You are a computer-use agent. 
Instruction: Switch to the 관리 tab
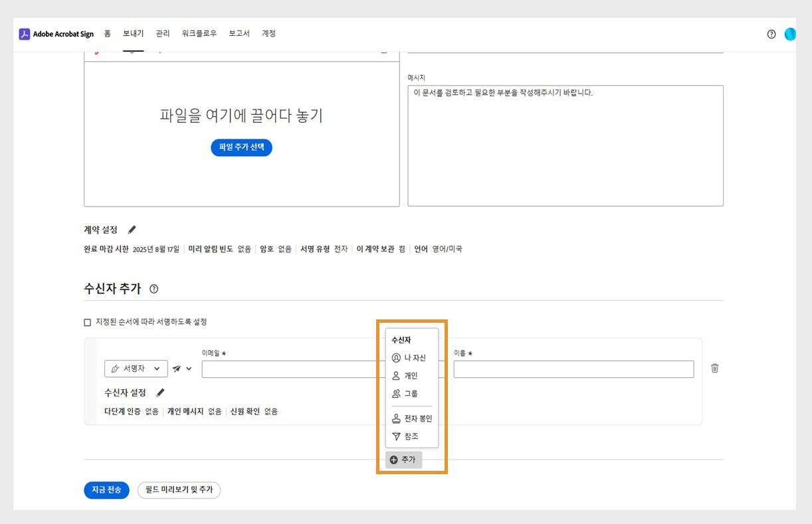pos(163,33)
